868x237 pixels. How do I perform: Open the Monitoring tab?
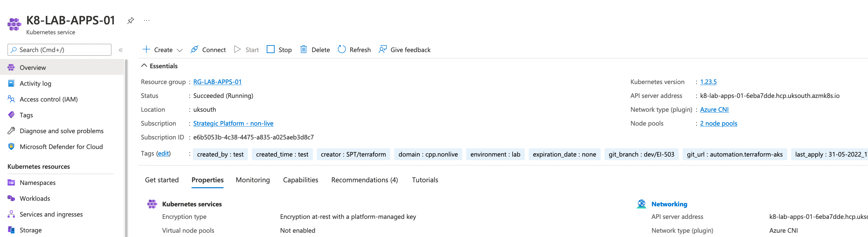[x=253, y=180]
